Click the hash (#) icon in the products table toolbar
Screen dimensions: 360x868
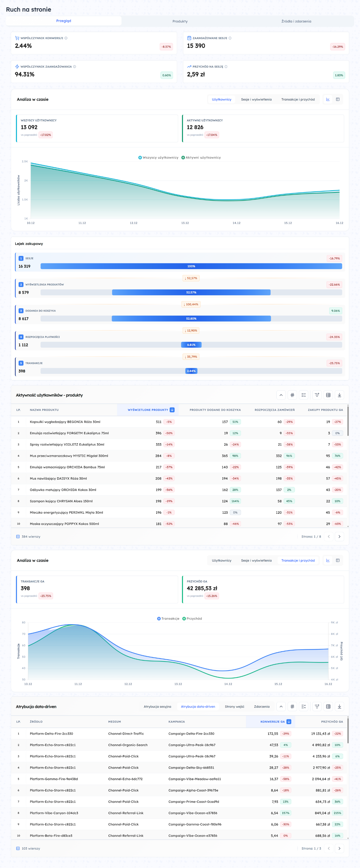(x=292, y=395)
